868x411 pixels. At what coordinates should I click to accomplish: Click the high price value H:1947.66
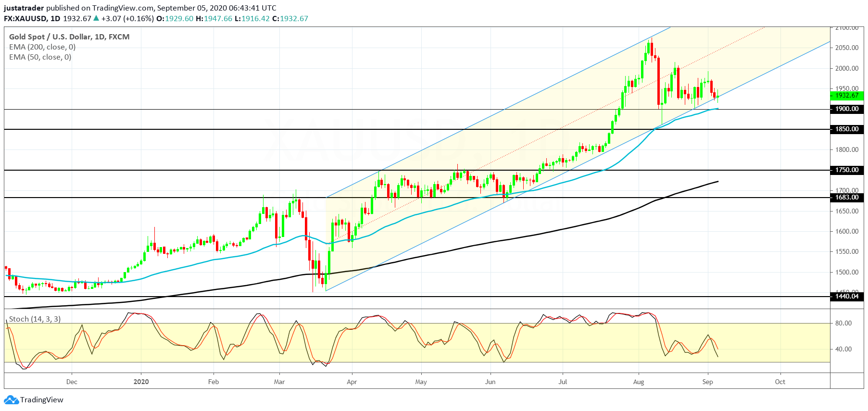tap(214, 19)
